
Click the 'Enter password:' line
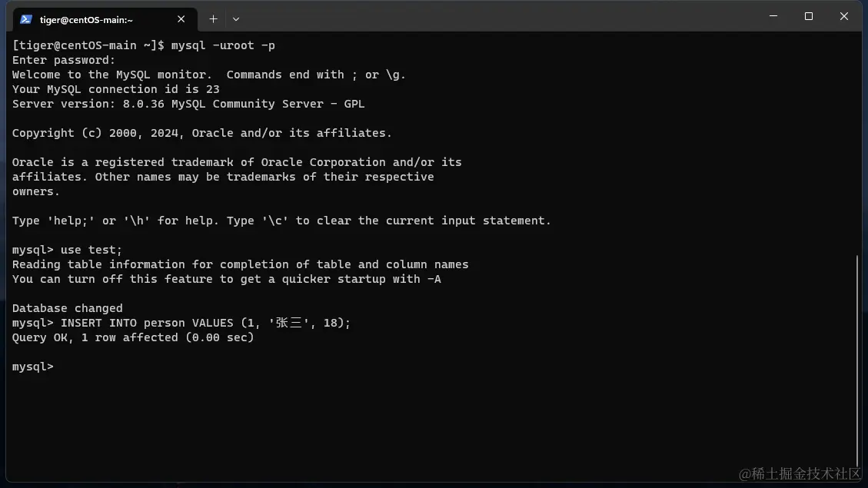point(64,60)
